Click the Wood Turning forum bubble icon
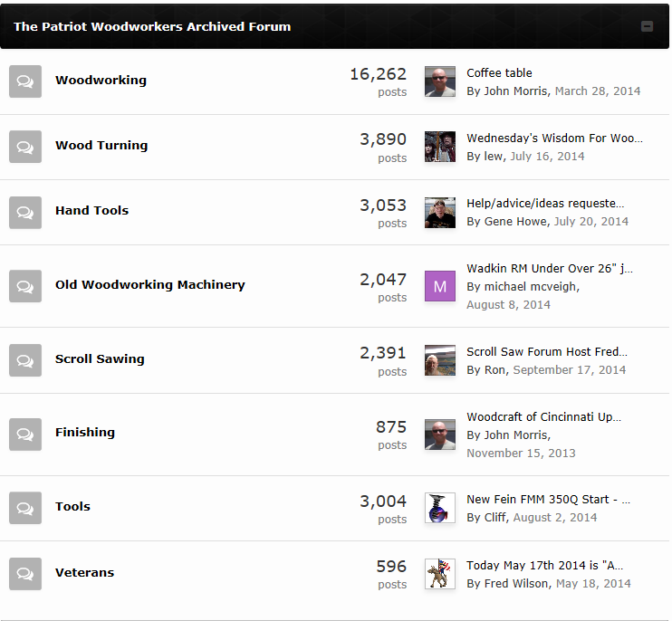This screenshot has height=621, width=672. coord(25,147)
